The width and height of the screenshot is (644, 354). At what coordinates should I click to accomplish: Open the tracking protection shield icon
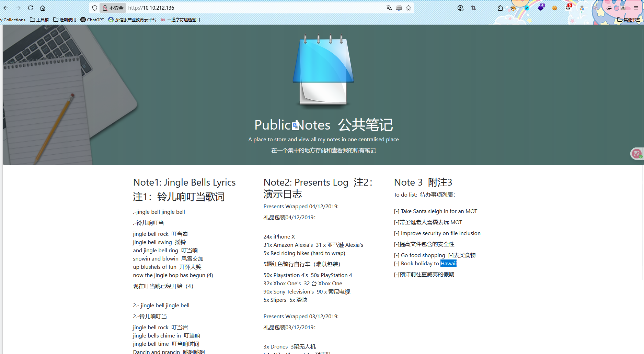(95, 8)
